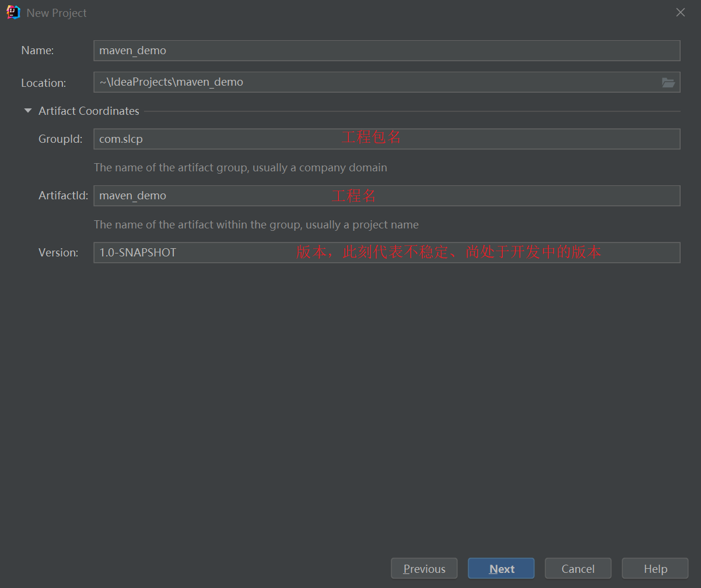Click the folder browse icon in Location
Screen dimensions: 701x588
tap(668, 82)
